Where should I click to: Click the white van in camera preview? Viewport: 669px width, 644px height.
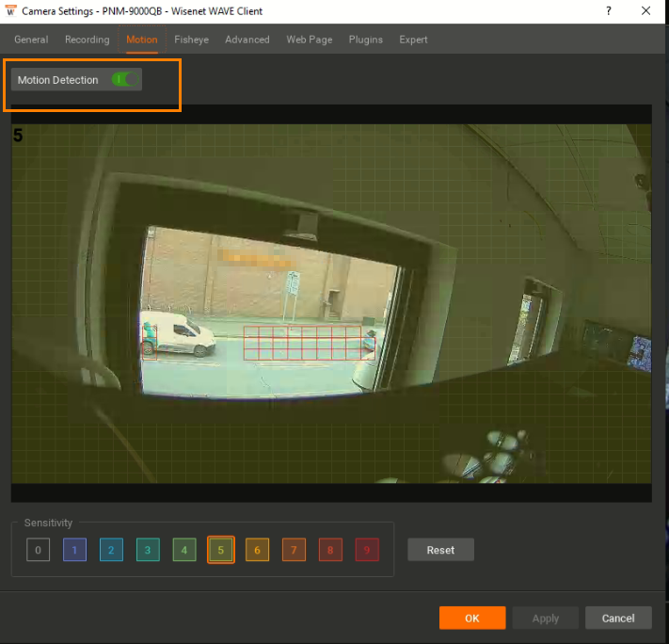pyautogui.click(x=178, y=333)
